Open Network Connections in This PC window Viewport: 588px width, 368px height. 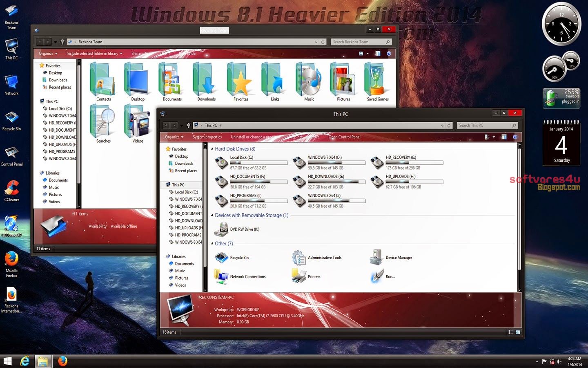pos(240,277)
